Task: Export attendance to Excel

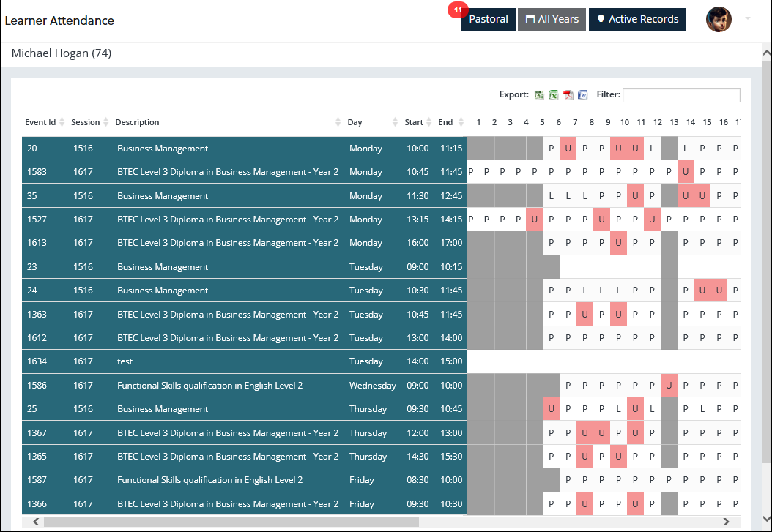Action: (554, 94)
